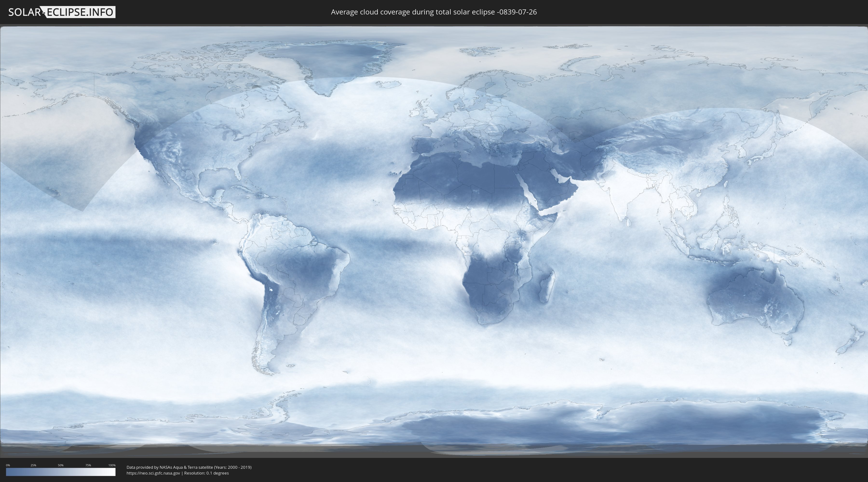Click the title 'Average cloud coverage during total solar eclipse -0839-07-26'
The width and height of the screenshot is (868, 482).
coord(434,12)
